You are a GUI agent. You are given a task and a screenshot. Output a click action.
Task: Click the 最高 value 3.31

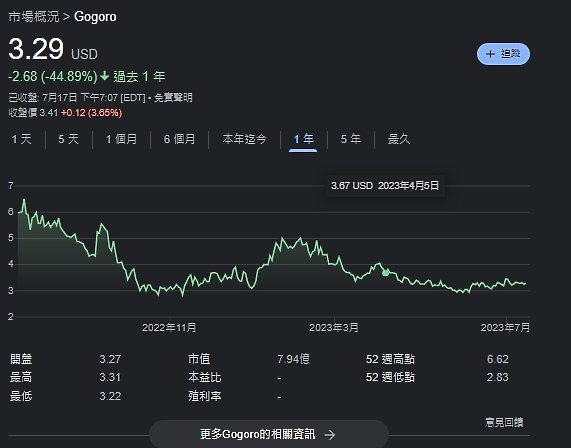coord(110,377)
